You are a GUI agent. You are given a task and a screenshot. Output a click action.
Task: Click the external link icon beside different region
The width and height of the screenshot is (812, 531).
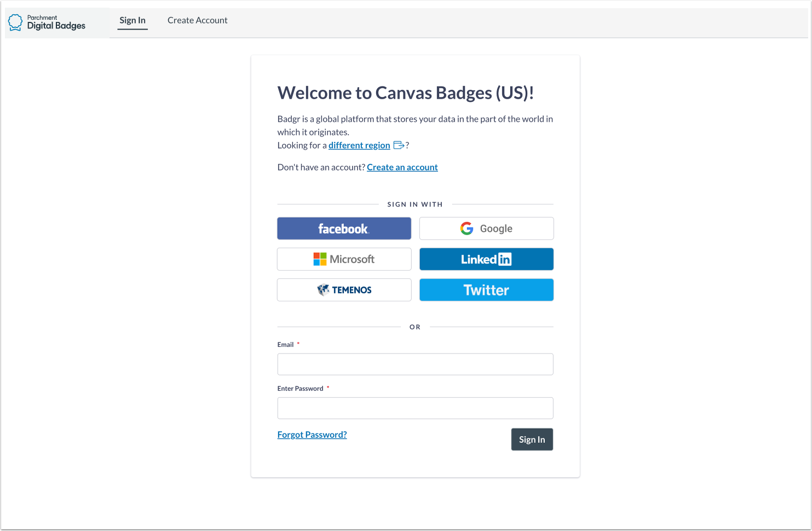point(398,145)
